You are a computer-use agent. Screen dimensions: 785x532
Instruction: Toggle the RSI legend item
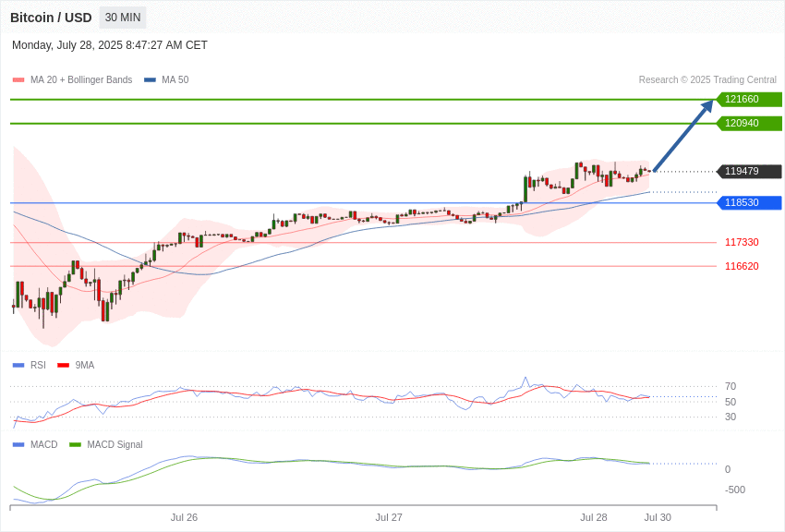tap(29, 366)
